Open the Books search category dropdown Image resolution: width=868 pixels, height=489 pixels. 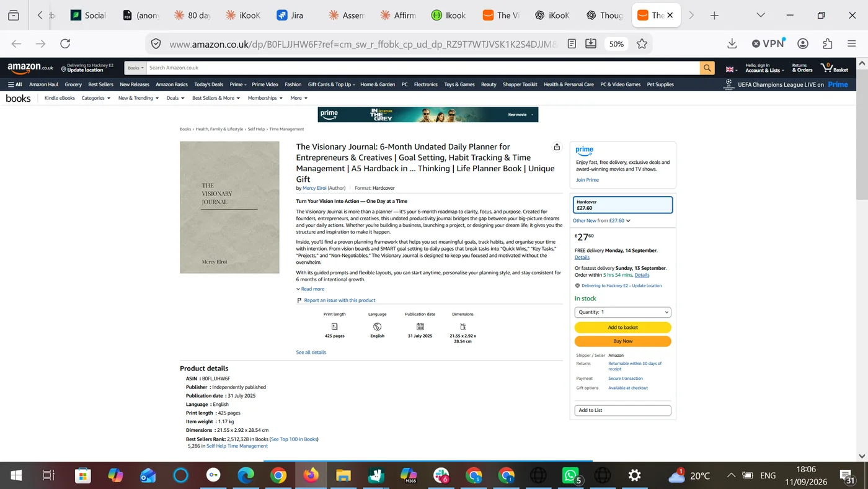(x=135, y=68)
